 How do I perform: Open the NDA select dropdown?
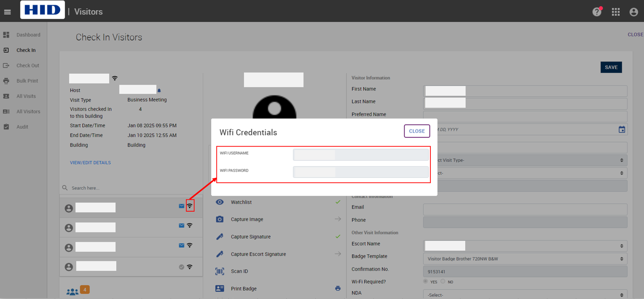click(x=525, y=295)
